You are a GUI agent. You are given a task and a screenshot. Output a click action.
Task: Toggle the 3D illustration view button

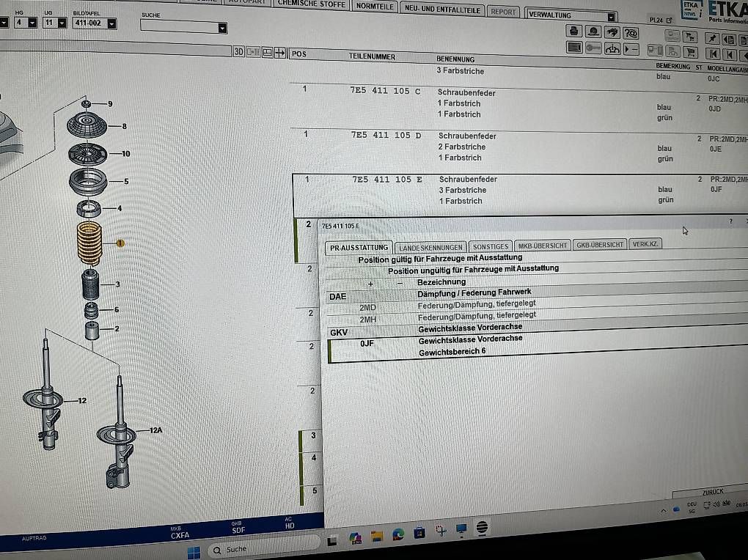pyautogui.click(x=239, y=51)
